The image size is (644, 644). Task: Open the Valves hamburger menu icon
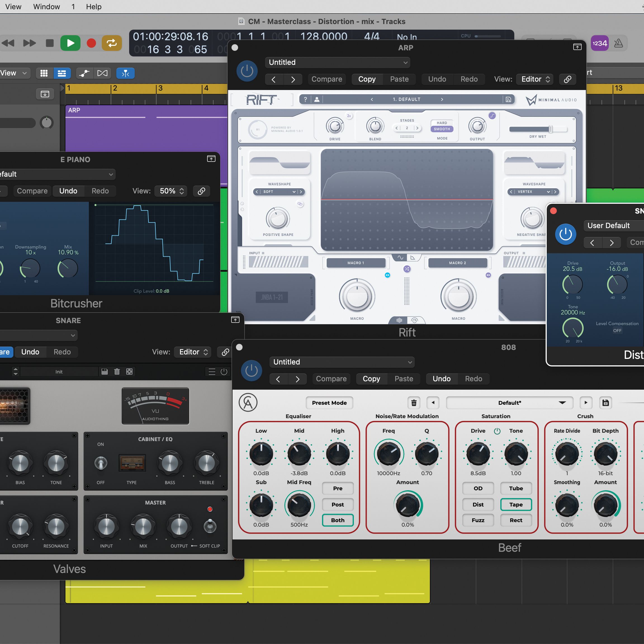[x=212, y=372]
